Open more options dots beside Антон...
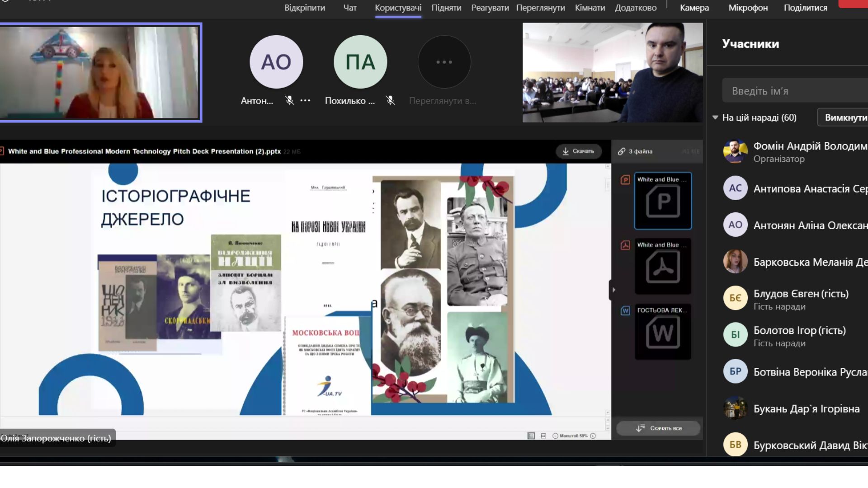The image size is (868, 488). point(305,100)
